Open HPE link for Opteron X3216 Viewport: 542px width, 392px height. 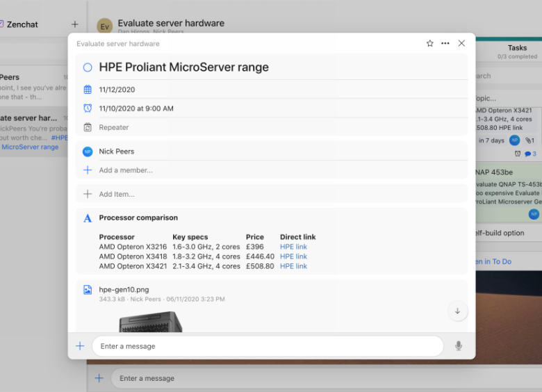coord(293,247)
